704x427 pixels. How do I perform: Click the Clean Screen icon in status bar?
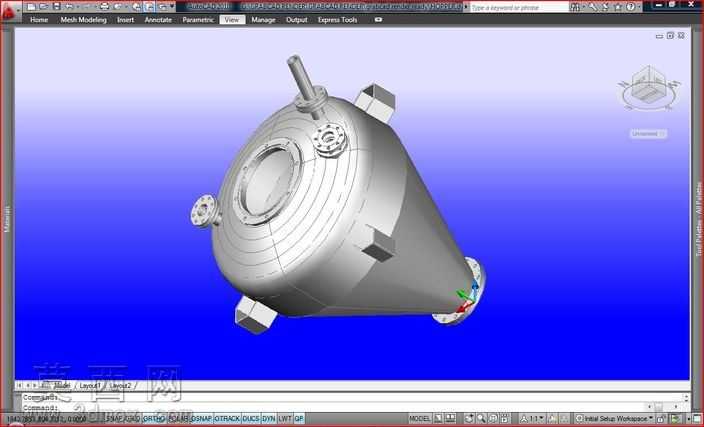[x=697, y=418]
